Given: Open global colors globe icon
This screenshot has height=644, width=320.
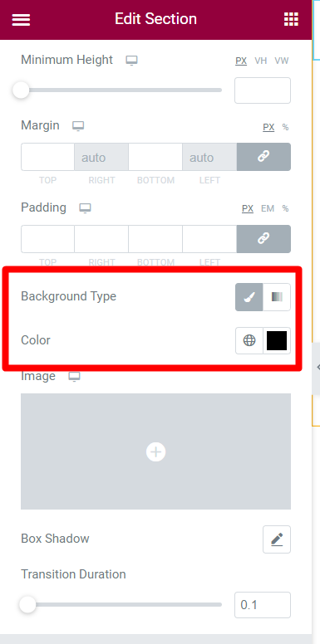Looking at the screenshot, I should (249, 340).
